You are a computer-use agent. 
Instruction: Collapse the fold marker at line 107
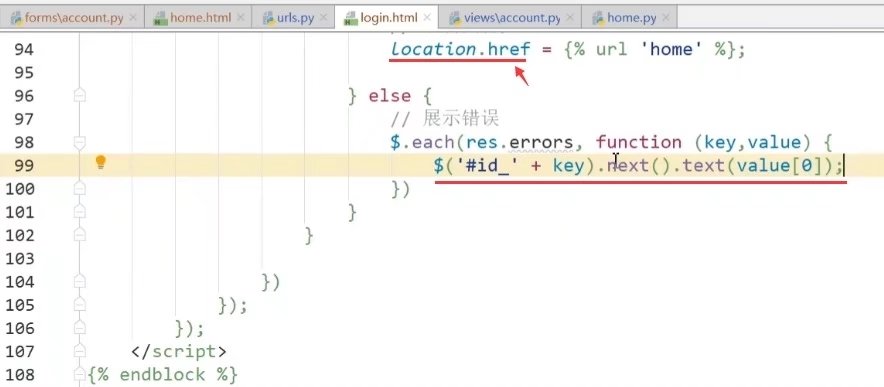point(79,350)
